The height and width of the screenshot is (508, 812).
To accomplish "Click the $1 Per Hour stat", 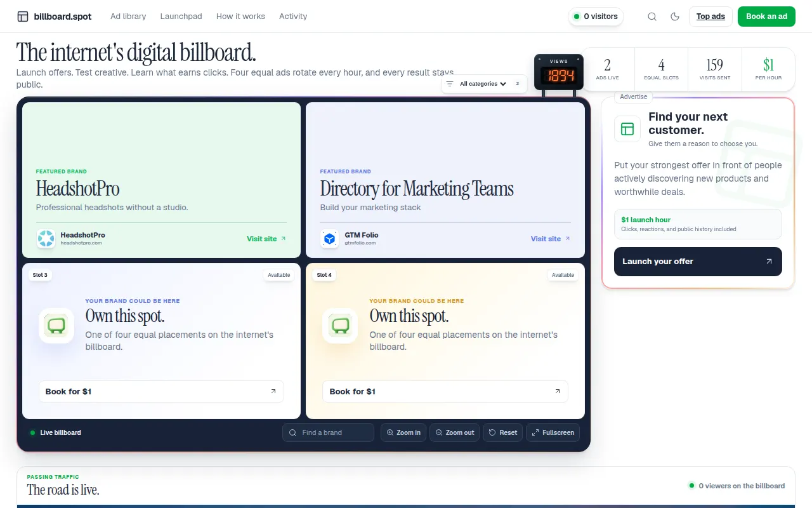I will [x=768, y=69].
